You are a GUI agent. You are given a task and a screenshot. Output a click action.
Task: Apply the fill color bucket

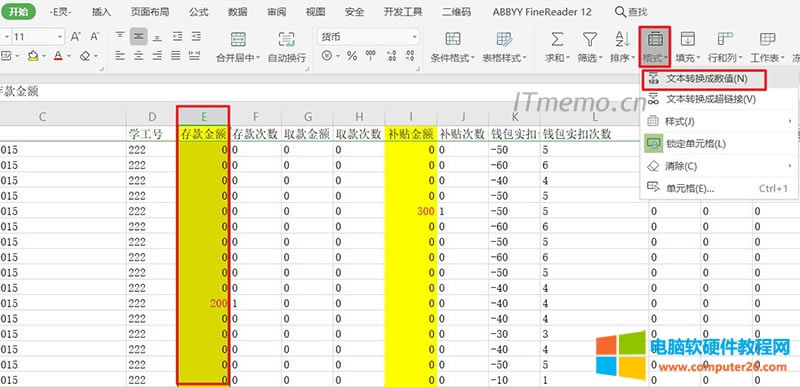(x=33, y=56)
